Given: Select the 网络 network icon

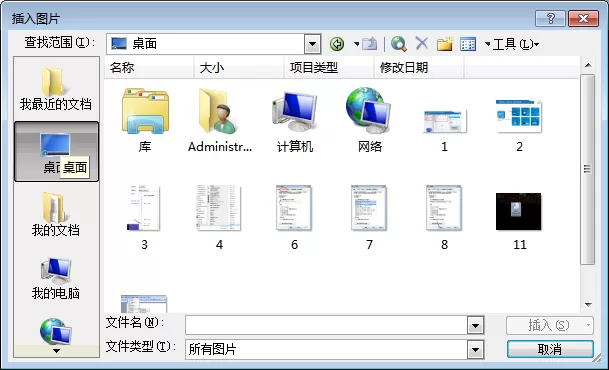Looking at the screenshot, I should [x=369, y=120].
